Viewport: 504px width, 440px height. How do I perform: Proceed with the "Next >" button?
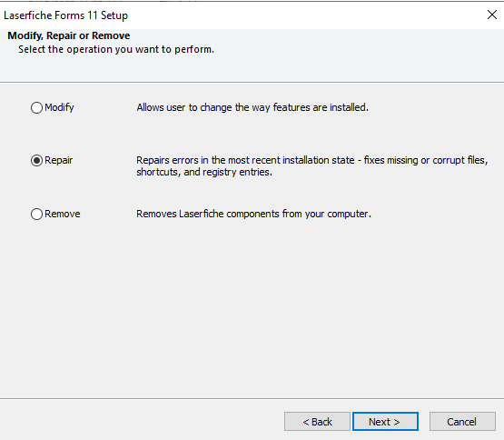pyautogui.click(x=385, y=421)
